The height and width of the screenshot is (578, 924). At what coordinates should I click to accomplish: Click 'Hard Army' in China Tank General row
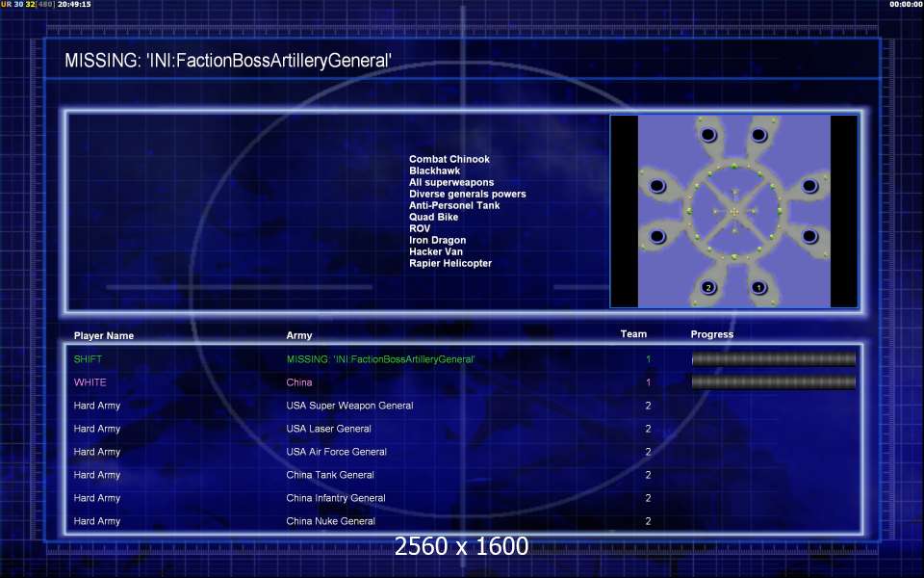(x=96, y=475)
